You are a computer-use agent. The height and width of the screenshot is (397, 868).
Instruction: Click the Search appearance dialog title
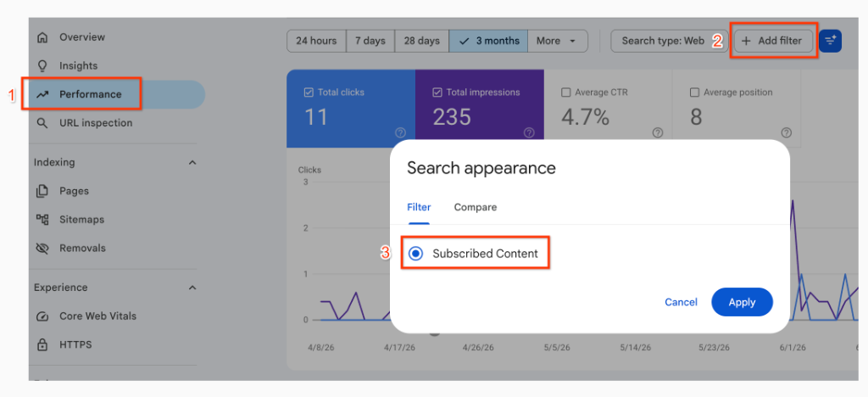coord(481,168)
